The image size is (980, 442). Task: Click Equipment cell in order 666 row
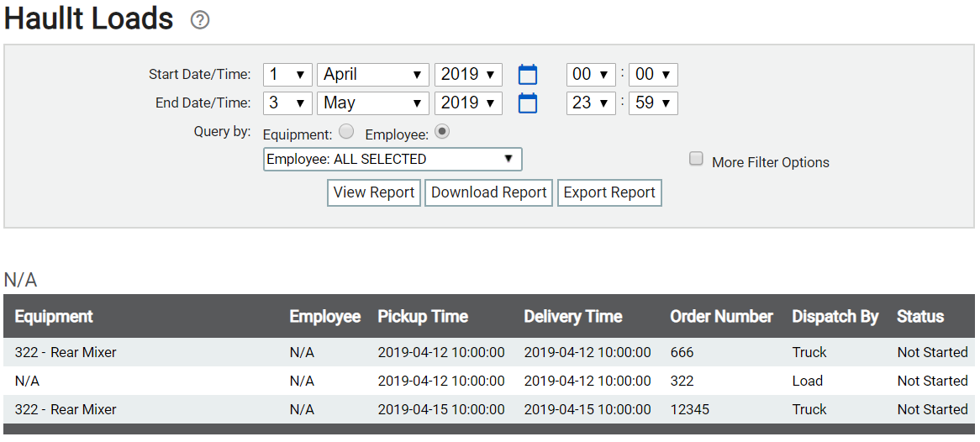(66, 353)
